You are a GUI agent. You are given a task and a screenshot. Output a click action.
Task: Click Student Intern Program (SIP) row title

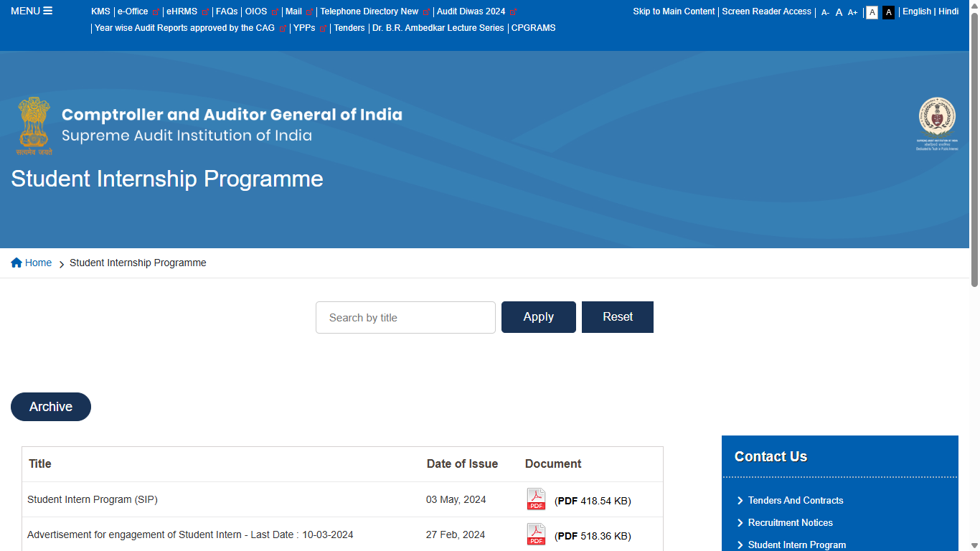click(x=93, y=499)
